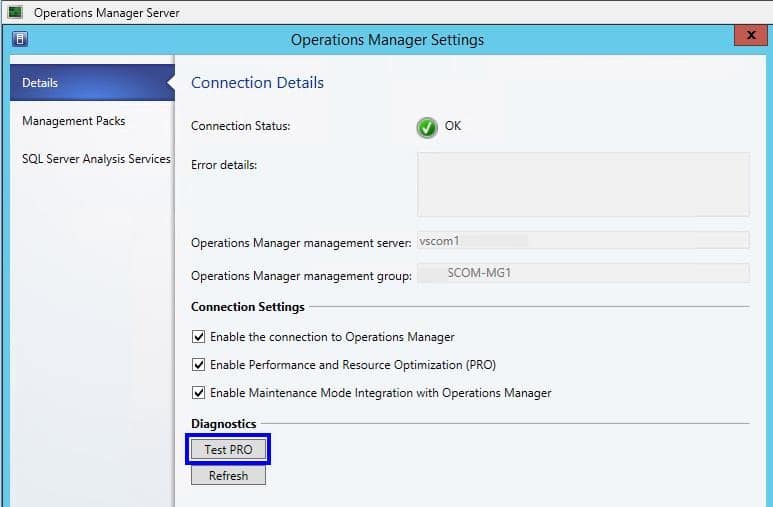Open the Management Packs tab
Screen dimensions: 773x507
point(73,121)
